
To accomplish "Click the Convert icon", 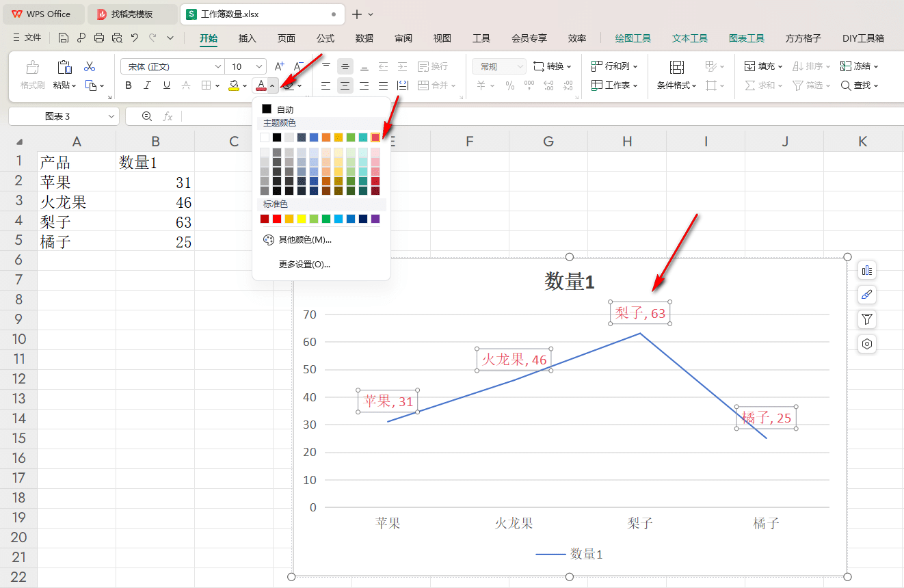I will tap(539, 66).
